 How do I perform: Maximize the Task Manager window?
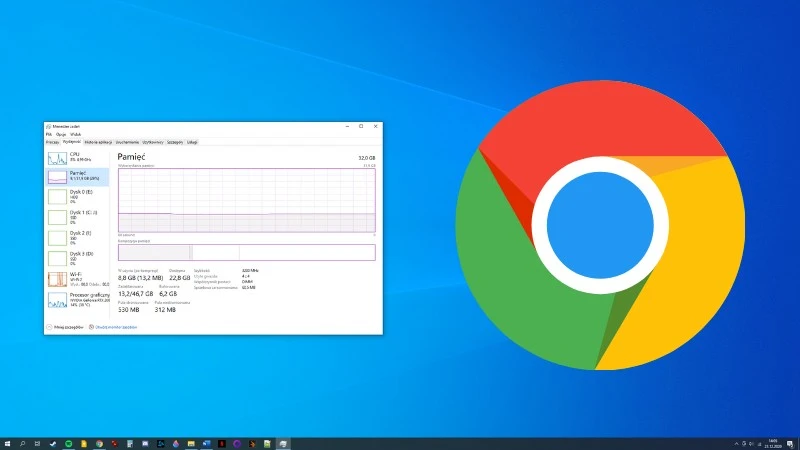(x=361, y=127)
